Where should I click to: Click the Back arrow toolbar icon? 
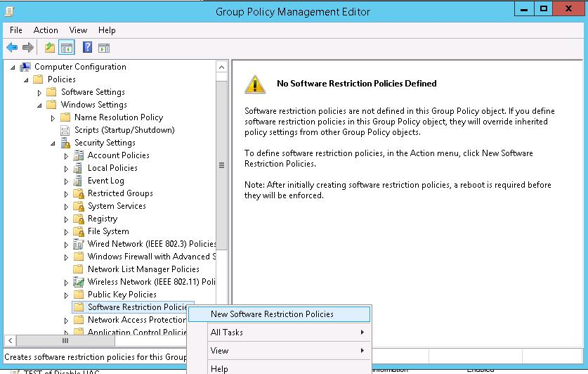click(x=12, y=48)
